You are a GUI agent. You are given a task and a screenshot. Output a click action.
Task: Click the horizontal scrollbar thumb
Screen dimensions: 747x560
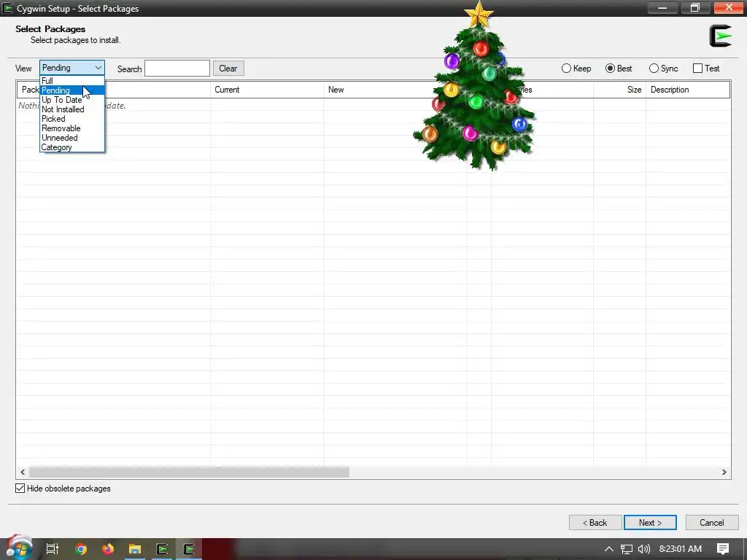point(189,472)
